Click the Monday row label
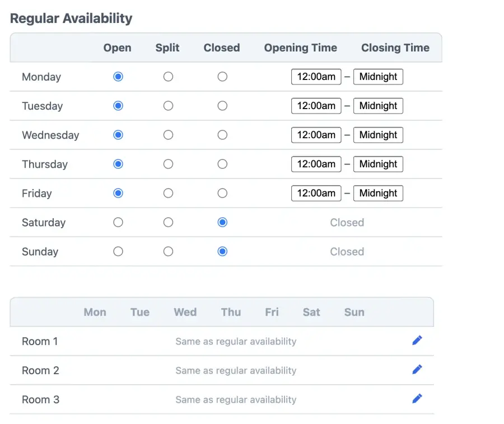The height and width of the screenshot is (424, 504). (41, 77)
